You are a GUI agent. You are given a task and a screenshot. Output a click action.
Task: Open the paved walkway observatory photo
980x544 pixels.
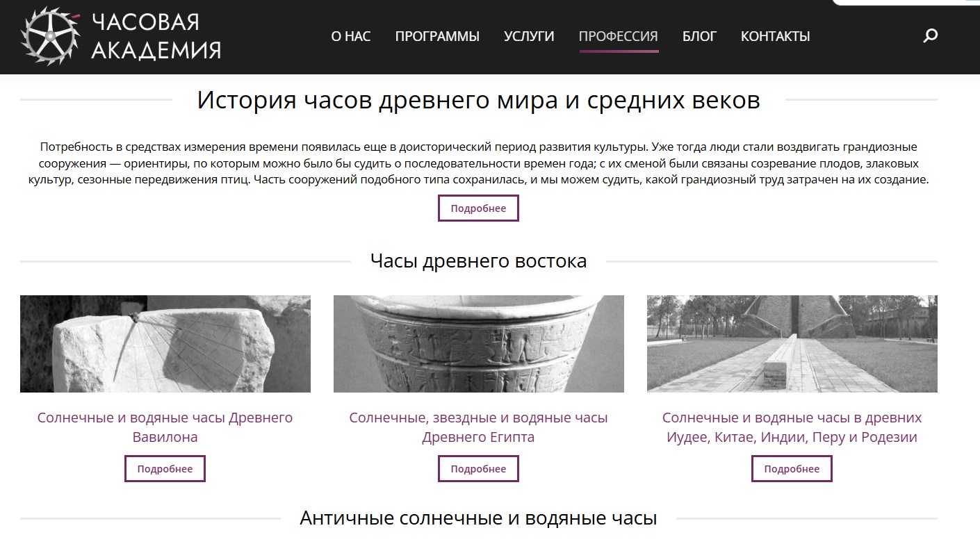tap(792, 344)
